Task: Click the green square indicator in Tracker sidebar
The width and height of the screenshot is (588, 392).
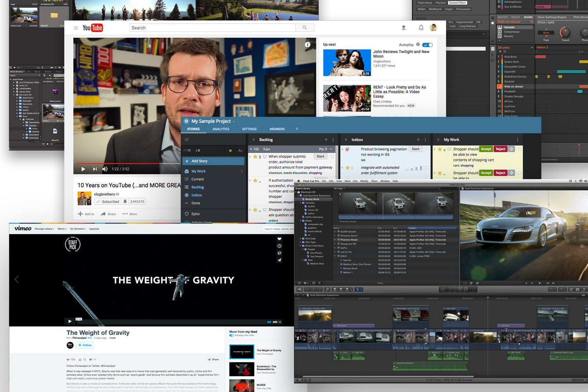Action: pyautogui.click(x=230, y=151)
